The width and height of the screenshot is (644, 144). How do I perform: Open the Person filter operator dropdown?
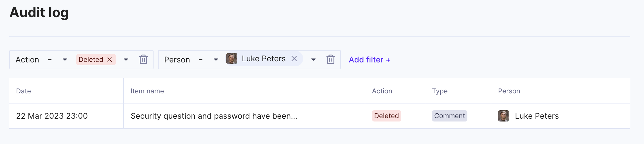[x=216, y=60]
